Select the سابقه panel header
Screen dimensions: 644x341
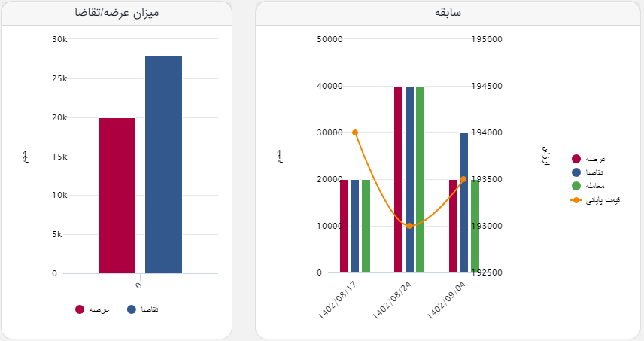(x=448, y=14)
